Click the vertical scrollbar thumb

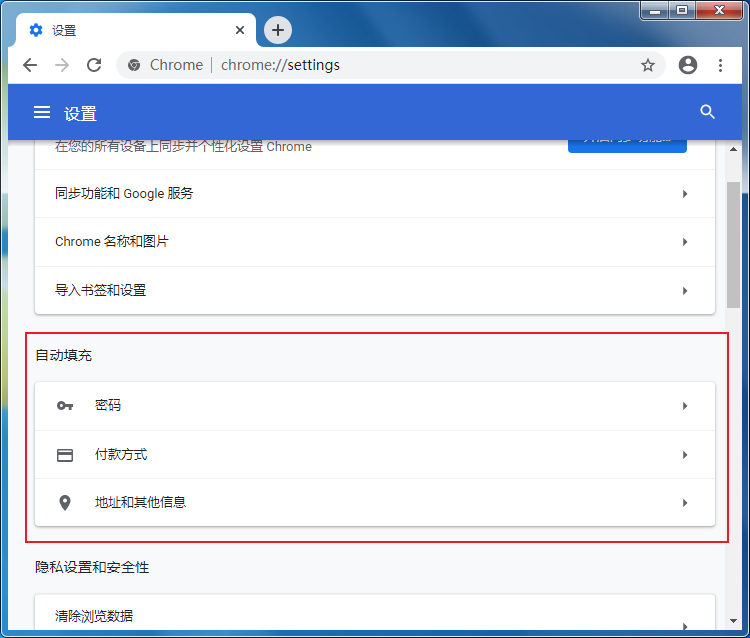733,245
